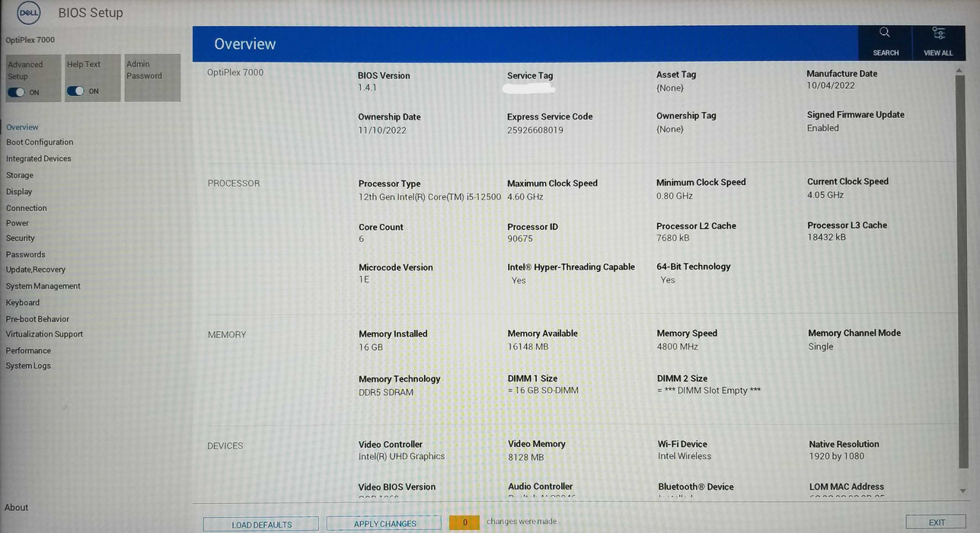Click Express Service Code 25926608019
This screenshot has width=980, height=533.
click(535, 130)
